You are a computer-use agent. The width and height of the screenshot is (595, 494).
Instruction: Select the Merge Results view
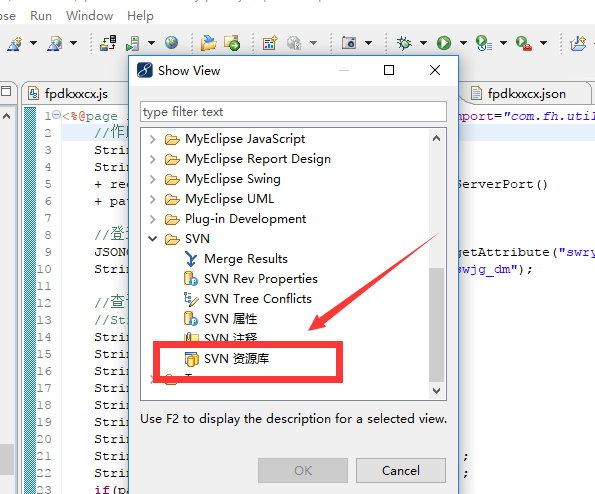(246, 259)
